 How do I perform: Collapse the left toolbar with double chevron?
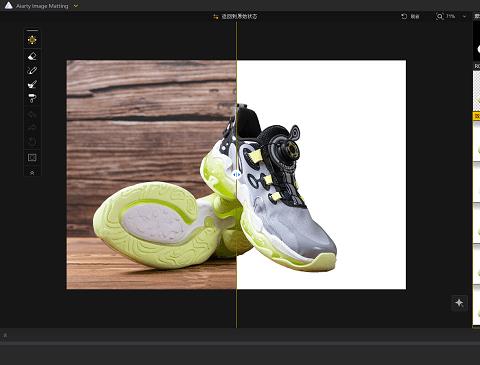pos(32,173)
